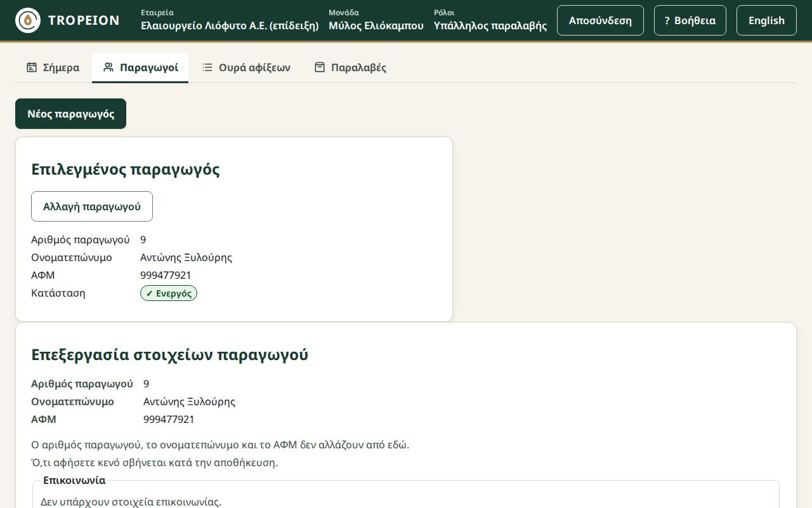
Task: Click the people icon on Παραγωγοί tab
Action: [x=108, y=67]
